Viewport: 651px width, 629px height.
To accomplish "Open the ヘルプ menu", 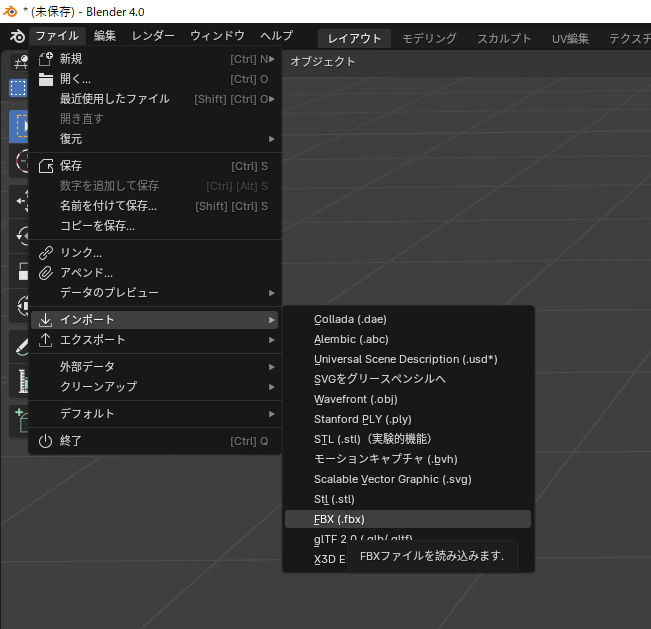I will 277,36.
